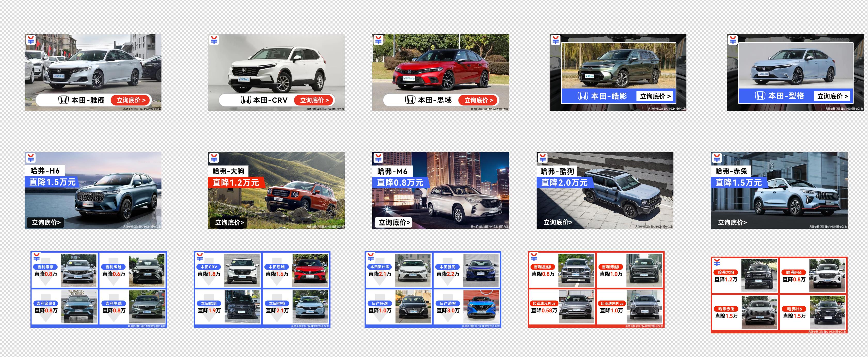The image size is (868, 357).
Task: Click the black 立询底价> button on 哈弗-H6 banner
Action: coord(46,223)
